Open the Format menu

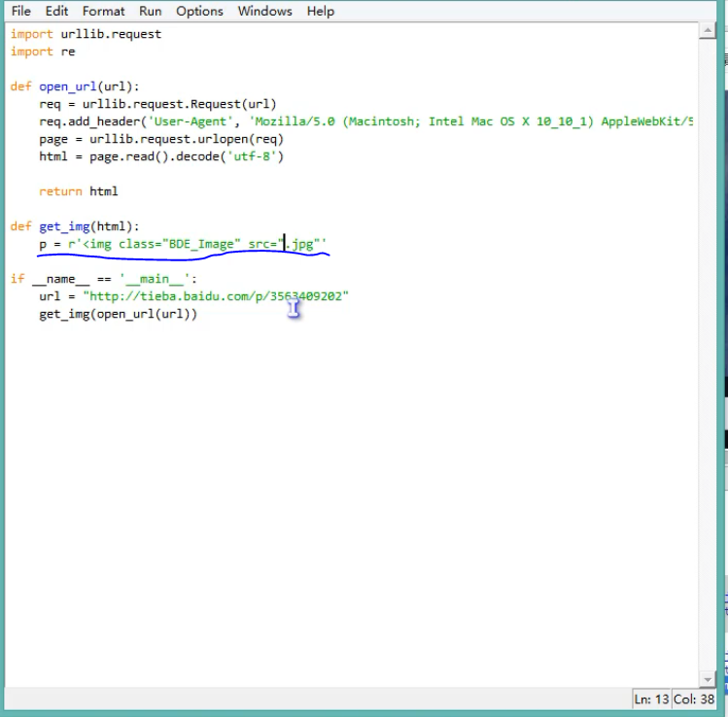[103, 11]
